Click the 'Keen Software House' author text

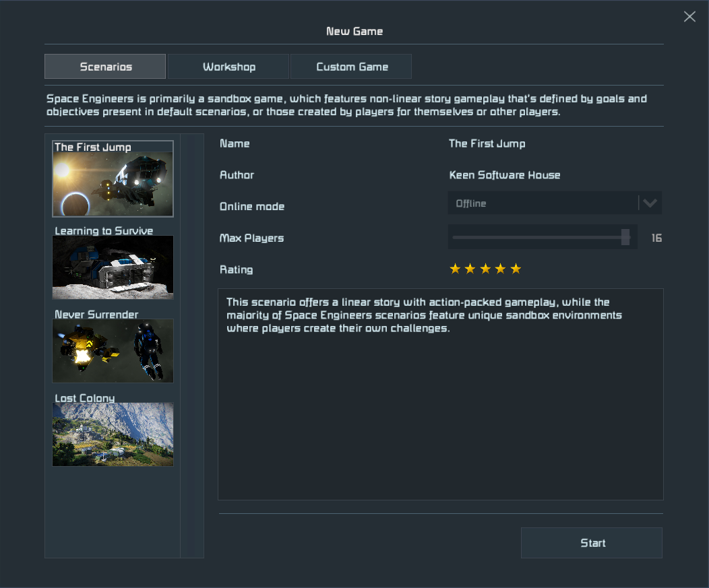[505, 175]
